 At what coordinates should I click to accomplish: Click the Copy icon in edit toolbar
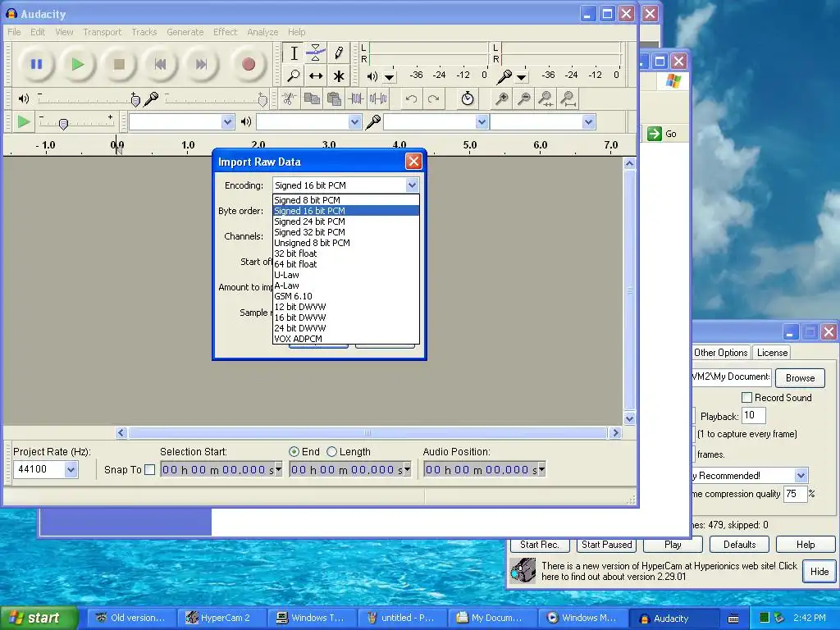pyautogui.click(x=312, y=98)
